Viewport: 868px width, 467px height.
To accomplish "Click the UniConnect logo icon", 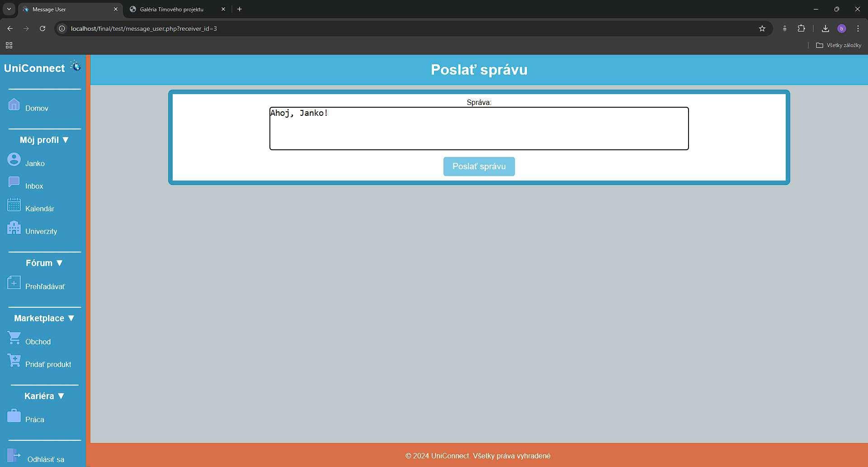I will pos(75,66).
